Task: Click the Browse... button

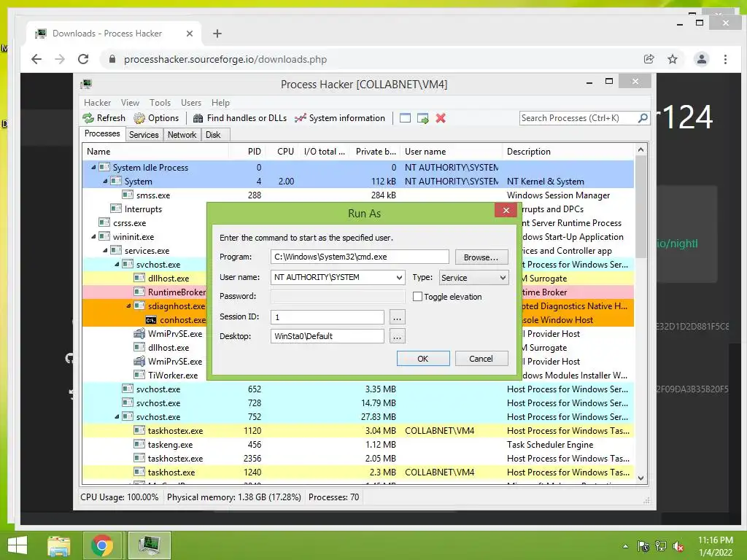Action: click(481, 257)
